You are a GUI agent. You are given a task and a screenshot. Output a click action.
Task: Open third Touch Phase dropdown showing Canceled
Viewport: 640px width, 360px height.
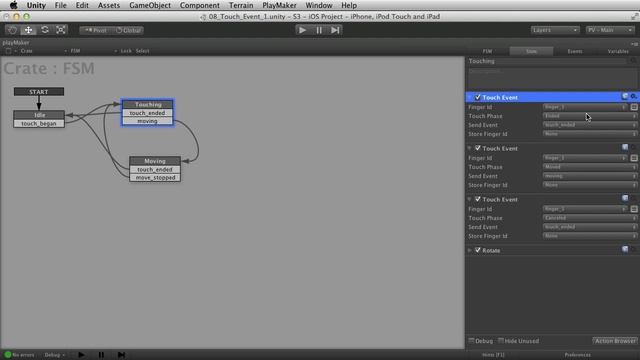coord(590,218)
